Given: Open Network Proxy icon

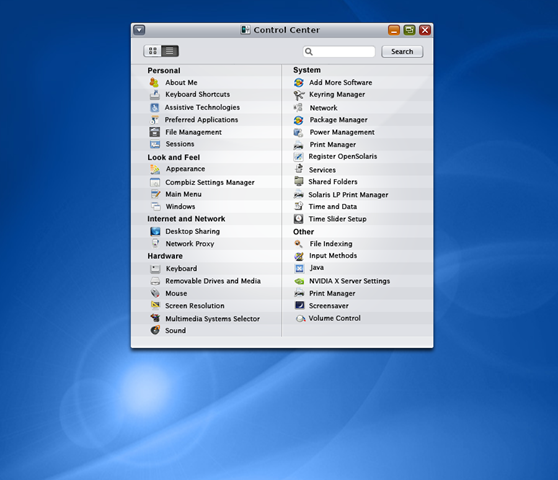Looking at the screenshot, I should (156, 243).
